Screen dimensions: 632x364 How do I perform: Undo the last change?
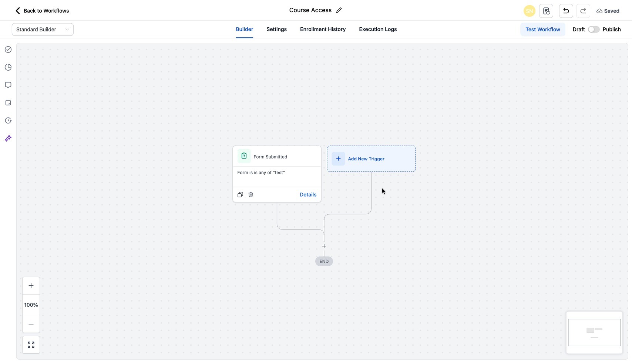pos(566,11)
